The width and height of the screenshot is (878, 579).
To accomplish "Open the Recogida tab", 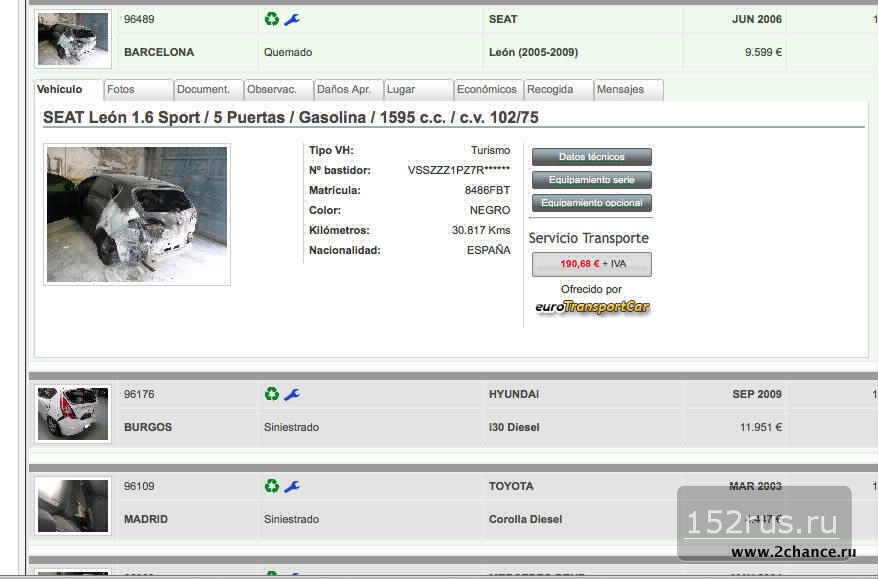I will 558,90.
